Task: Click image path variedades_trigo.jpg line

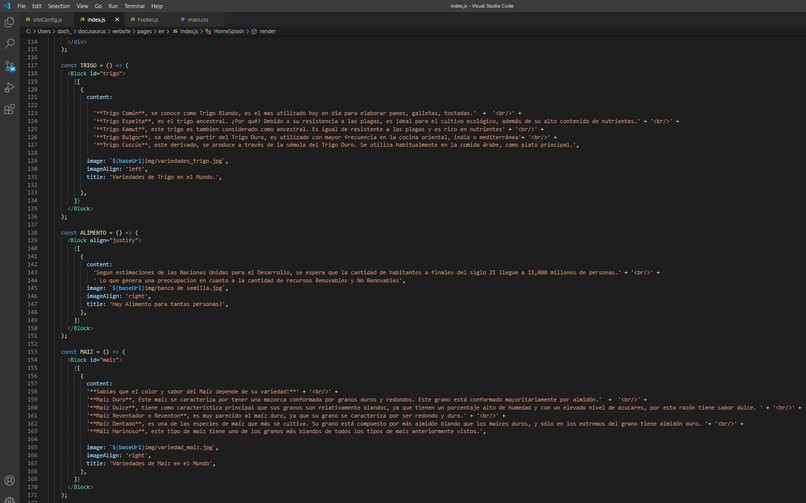Action: (x=157, y=161)
